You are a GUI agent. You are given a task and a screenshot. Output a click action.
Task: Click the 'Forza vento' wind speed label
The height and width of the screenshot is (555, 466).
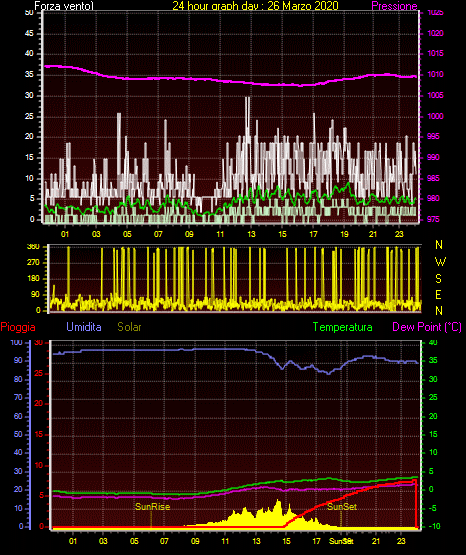point(64,6)
